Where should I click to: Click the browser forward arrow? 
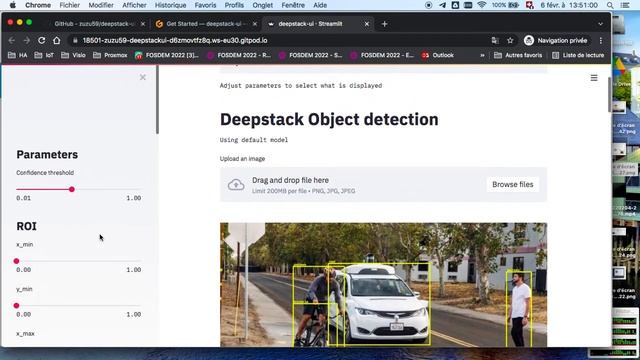pos(27,40)
